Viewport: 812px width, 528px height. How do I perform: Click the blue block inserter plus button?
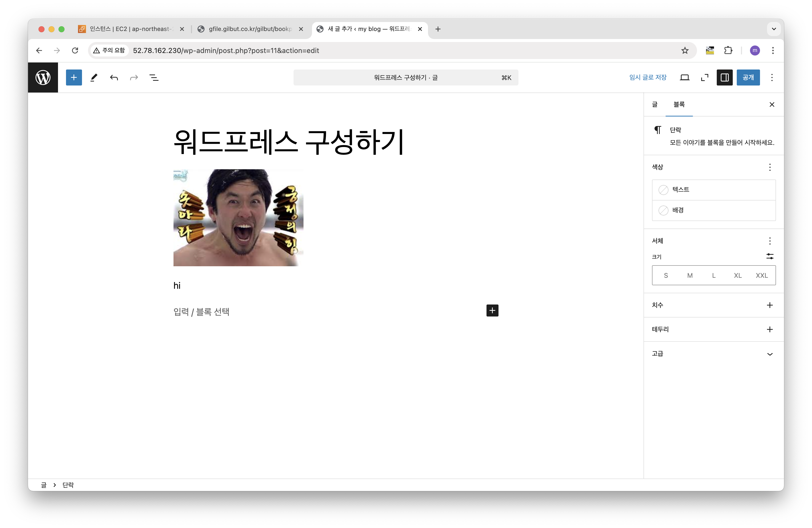tap(74, 77)
